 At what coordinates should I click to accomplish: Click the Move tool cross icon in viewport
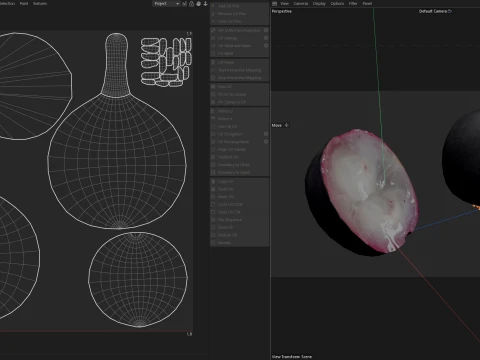click(287, 125)
